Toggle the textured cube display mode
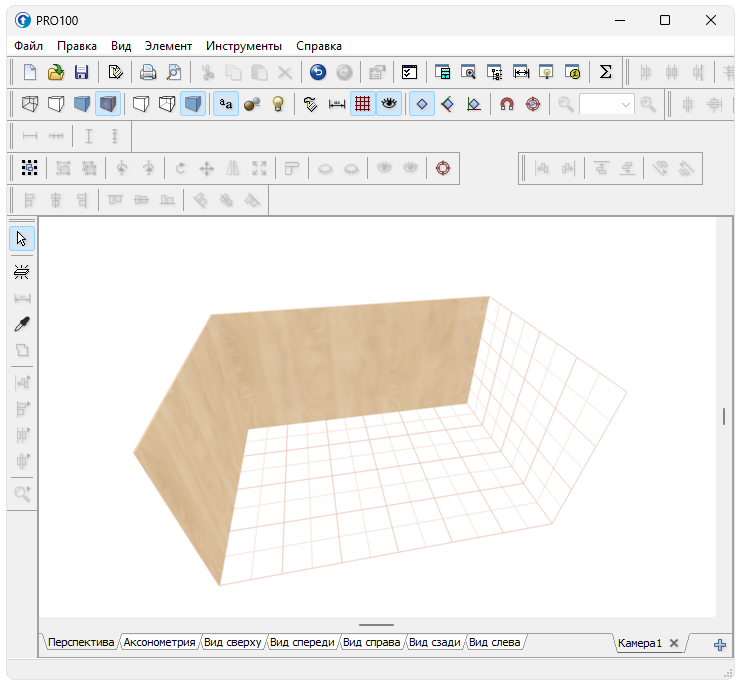741x686 pixels. tap(108, 104)
